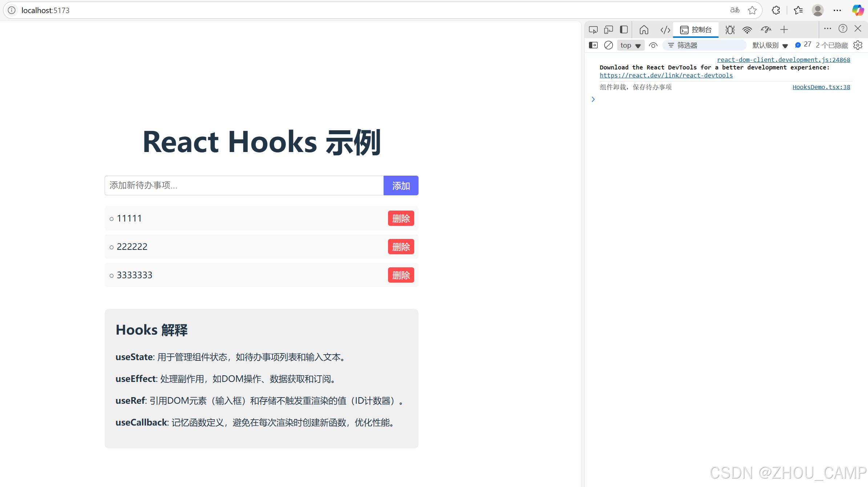Click the 添加 button
Viewport: 868px width, 487px height.
(x=401, y=185)
